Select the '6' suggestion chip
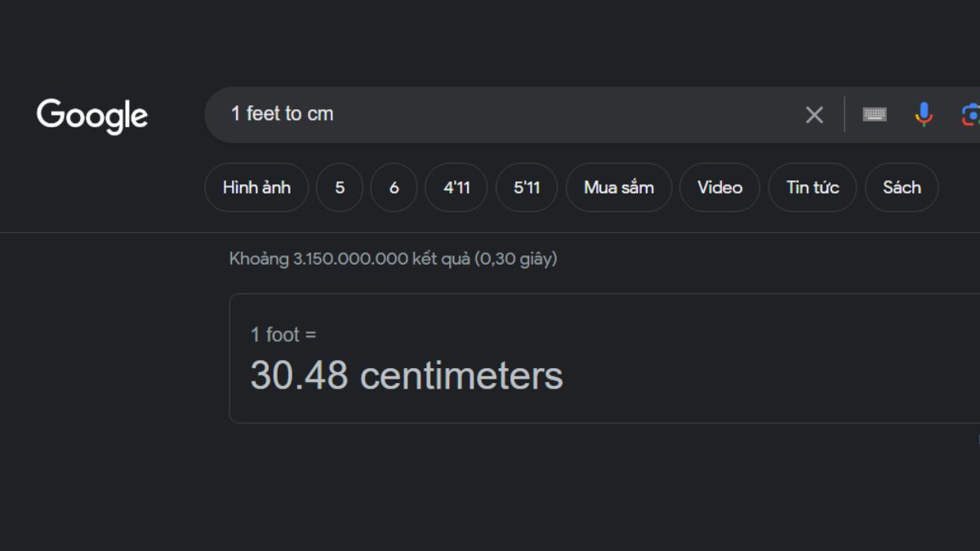Viewport: 980px width, 551px height. [394, 188]
